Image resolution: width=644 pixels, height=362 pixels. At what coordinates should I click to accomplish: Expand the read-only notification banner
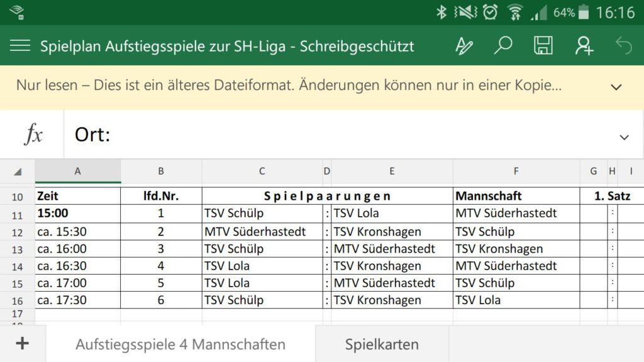click(616, 87)
